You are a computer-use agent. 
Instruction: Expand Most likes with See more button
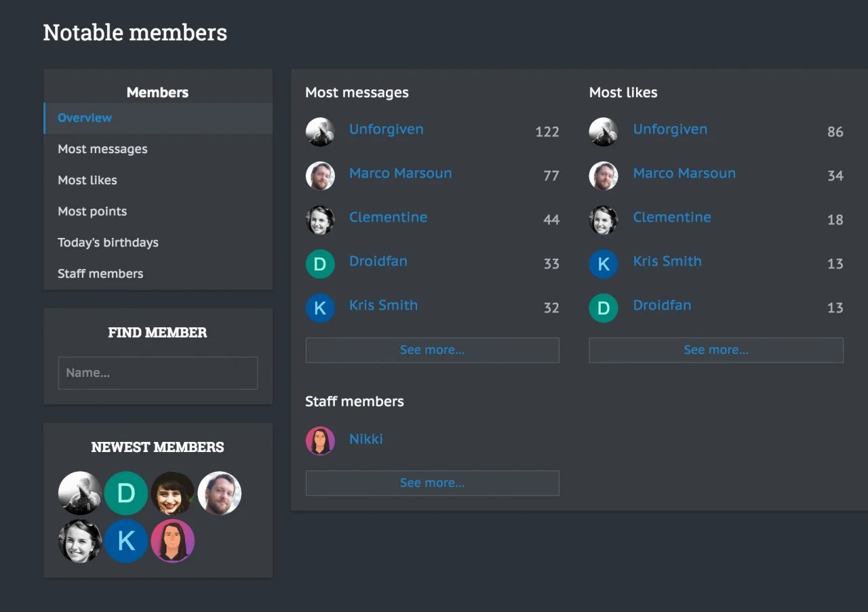pyautogui.click(x=716, y=350)
